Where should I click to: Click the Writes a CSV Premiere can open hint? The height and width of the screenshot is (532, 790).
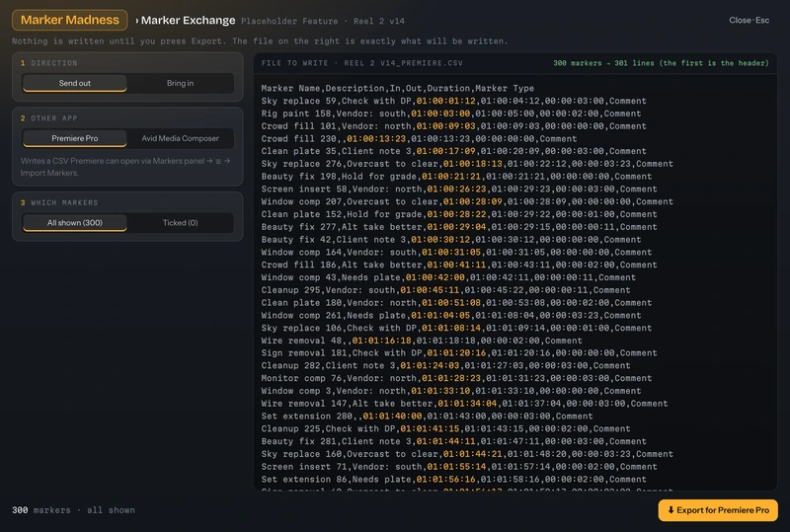tap(125, 167)
